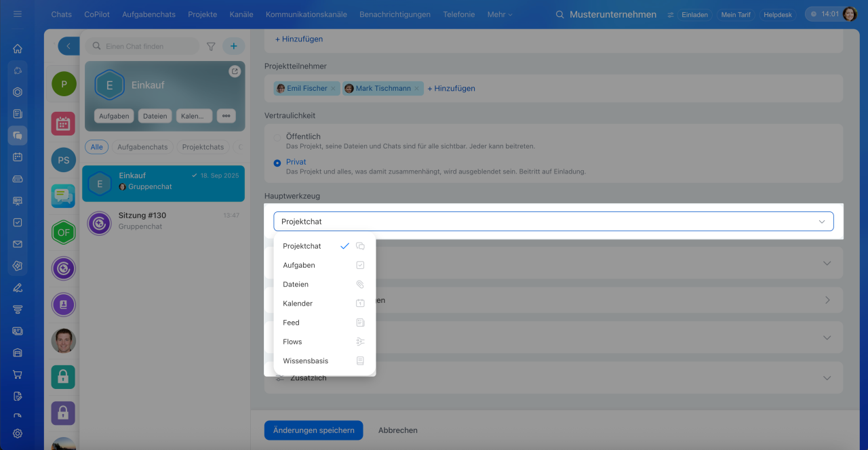This screenshot has width=868, height=450.
Task: Choose Projektchat in the dropdown list
Action: pos(324,246)
